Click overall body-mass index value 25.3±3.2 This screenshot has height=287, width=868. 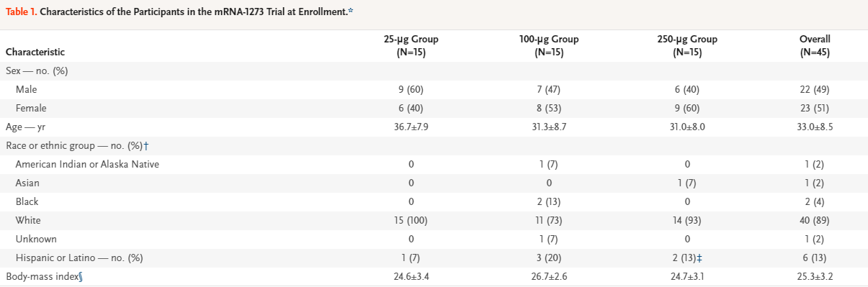pyautogui.click(x=815, y=276)
